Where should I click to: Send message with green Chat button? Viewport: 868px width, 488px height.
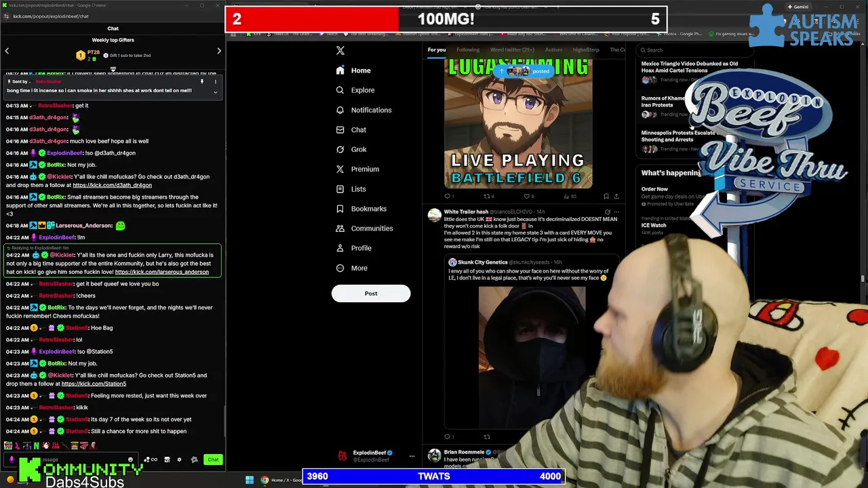click(213, 460)
